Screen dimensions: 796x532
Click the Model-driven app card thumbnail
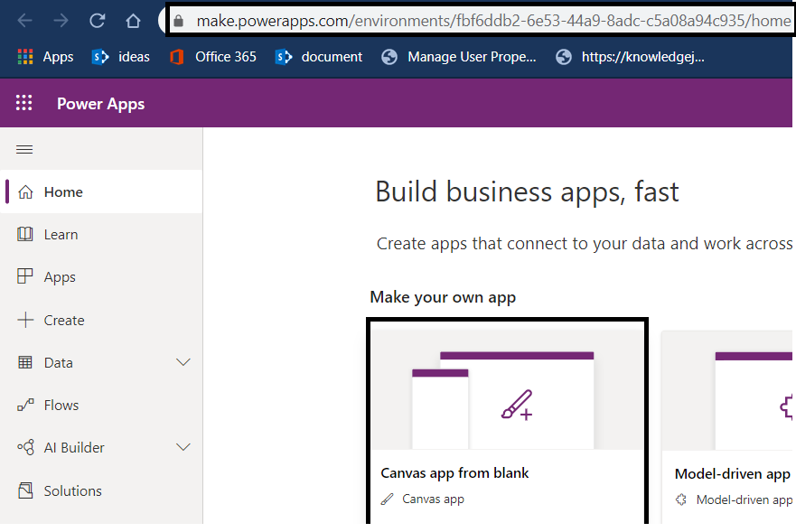[727, 390]
